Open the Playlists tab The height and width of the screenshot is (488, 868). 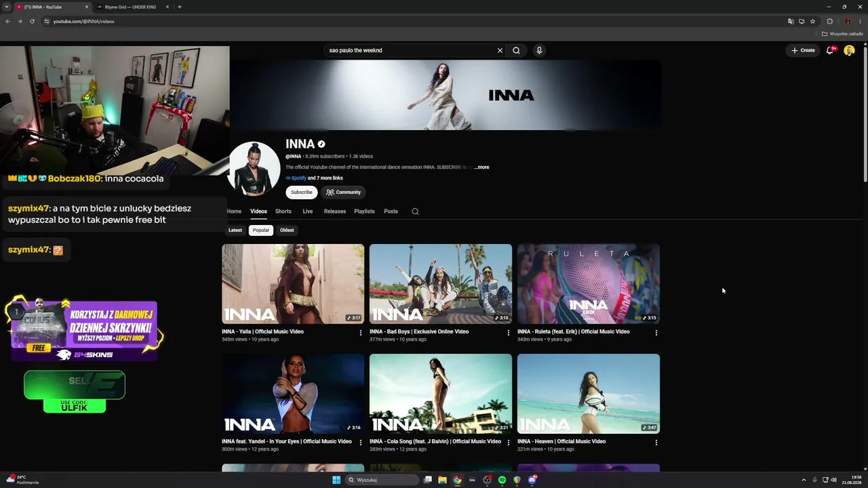(x=364, y=211)
